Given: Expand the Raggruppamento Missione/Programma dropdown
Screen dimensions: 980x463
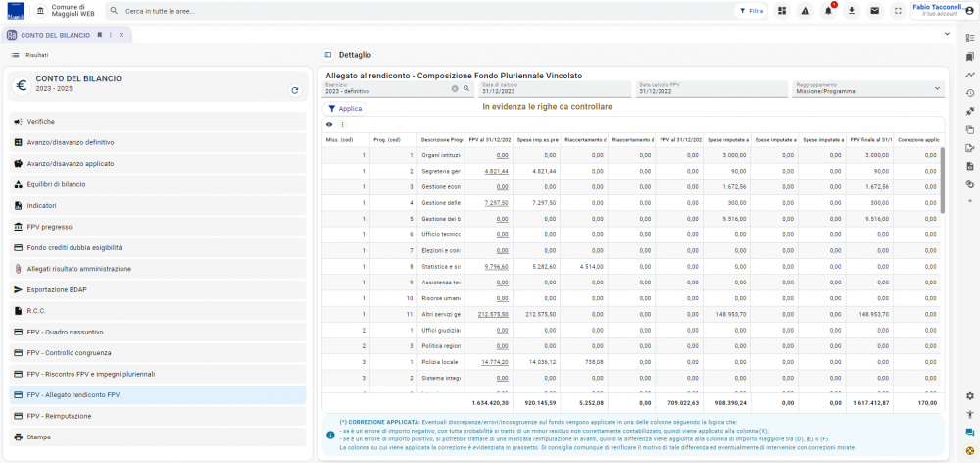Looking at the screenshot, I should (x=937, y=89).
